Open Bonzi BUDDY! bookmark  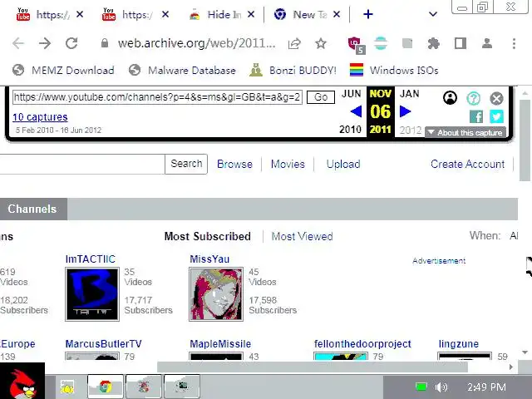point(293,70)
